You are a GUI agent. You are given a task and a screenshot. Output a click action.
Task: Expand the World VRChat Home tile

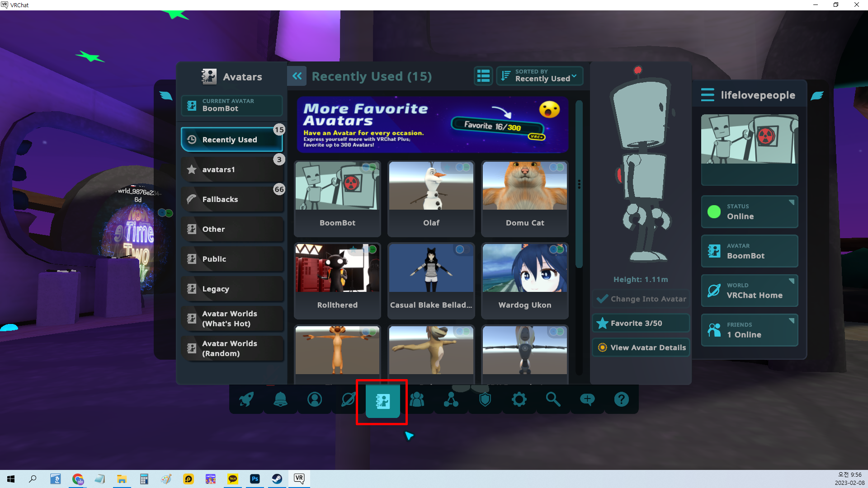coord(749,291)
